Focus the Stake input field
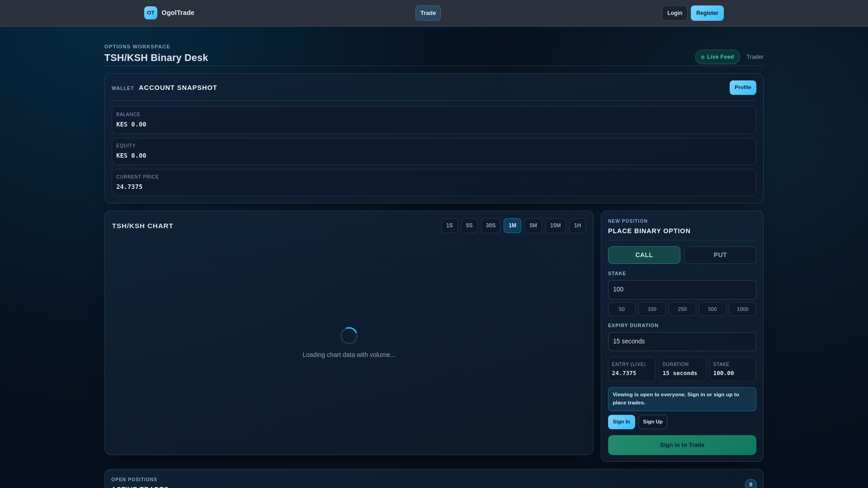868x488 pixels. pos(682,290)
